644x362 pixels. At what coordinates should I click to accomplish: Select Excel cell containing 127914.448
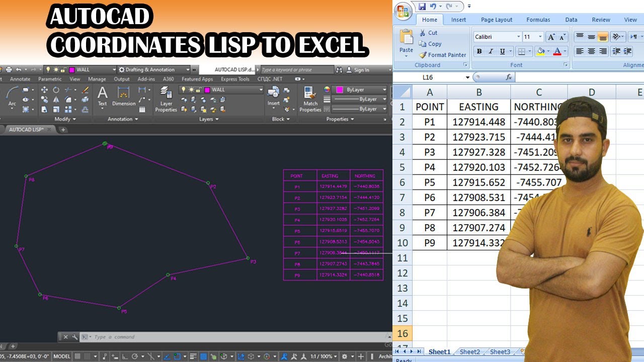point(478,122)
